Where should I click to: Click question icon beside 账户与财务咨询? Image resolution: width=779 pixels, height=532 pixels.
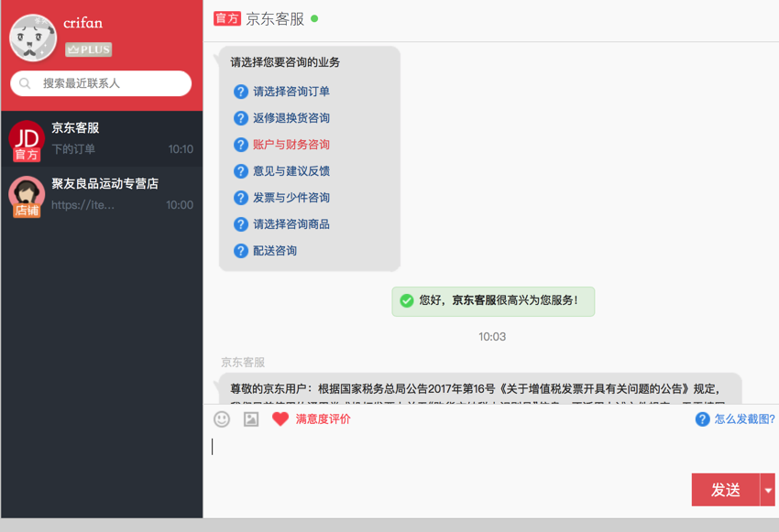pyautogui.click(x=240, y=145)
